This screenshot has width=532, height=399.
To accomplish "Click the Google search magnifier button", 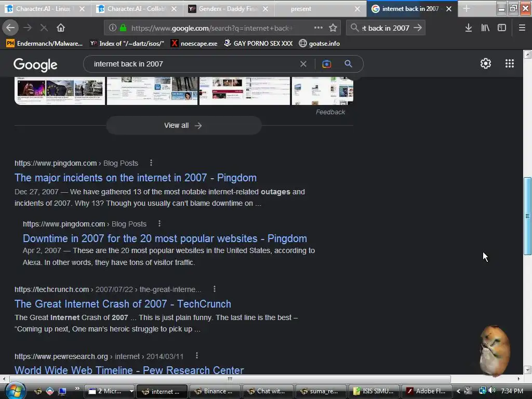I will [x=348, y=63].
